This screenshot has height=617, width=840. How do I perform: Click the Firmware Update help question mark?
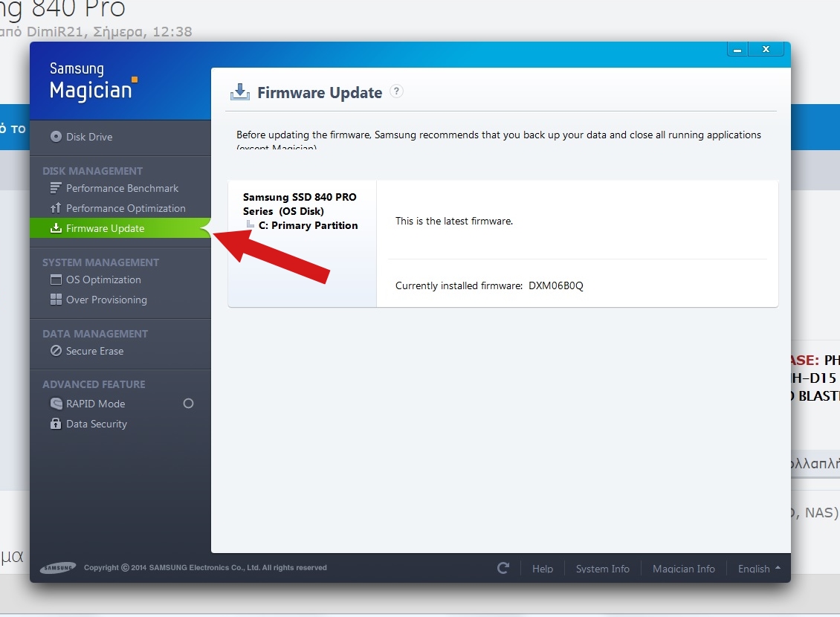[396, 91]
